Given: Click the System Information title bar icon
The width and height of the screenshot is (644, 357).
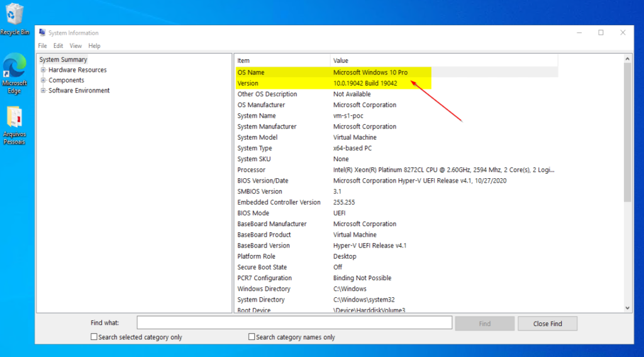Looking at the screenshot, I should coord(42,33).
